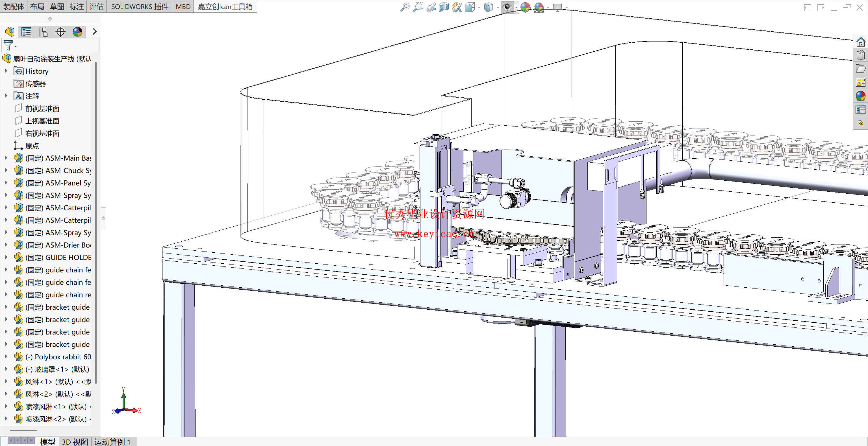Click the feature tree horizontal scrollbar
Image resolution: width=868 pixels, height=446 pixels.
tap(23, 430)
